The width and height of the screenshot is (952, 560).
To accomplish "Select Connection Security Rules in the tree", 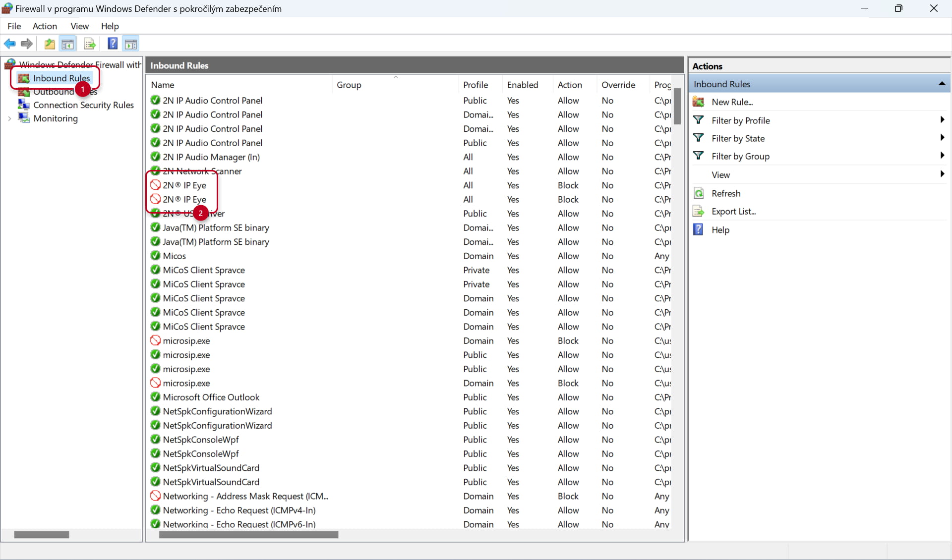I will tap(83, 105).
